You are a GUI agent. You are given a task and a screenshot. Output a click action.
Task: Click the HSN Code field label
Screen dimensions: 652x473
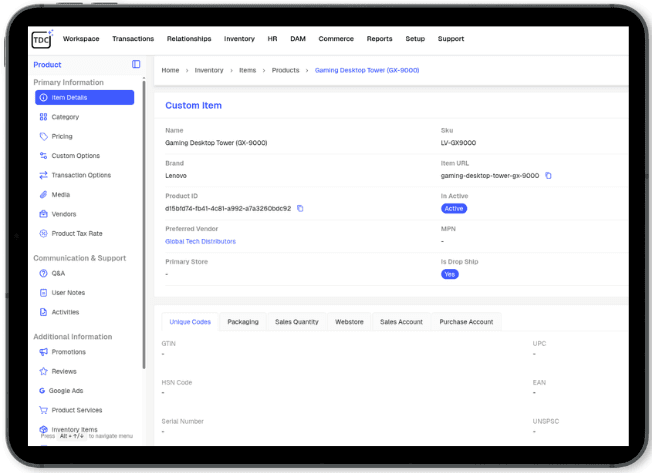(177, 382)
